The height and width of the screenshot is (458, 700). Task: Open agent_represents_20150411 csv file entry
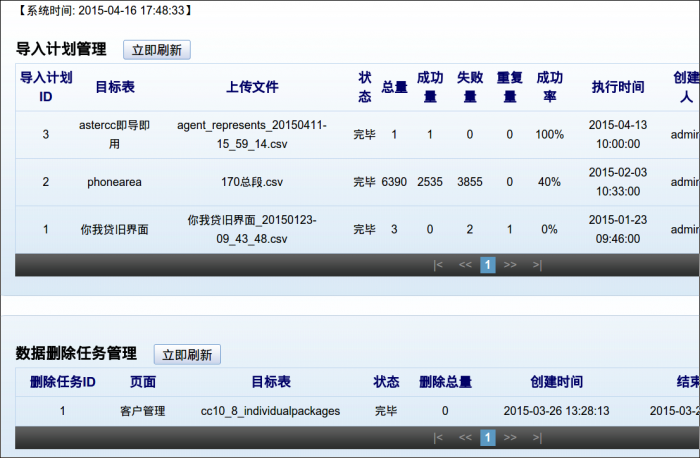click(252, 135)
